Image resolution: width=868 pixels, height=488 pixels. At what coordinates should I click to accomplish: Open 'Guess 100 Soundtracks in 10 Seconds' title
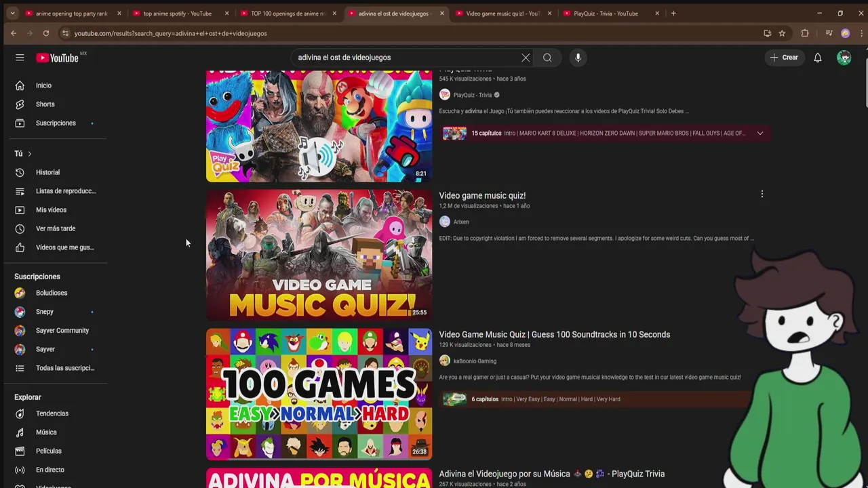pyautogui.click(x=555, y=335)
